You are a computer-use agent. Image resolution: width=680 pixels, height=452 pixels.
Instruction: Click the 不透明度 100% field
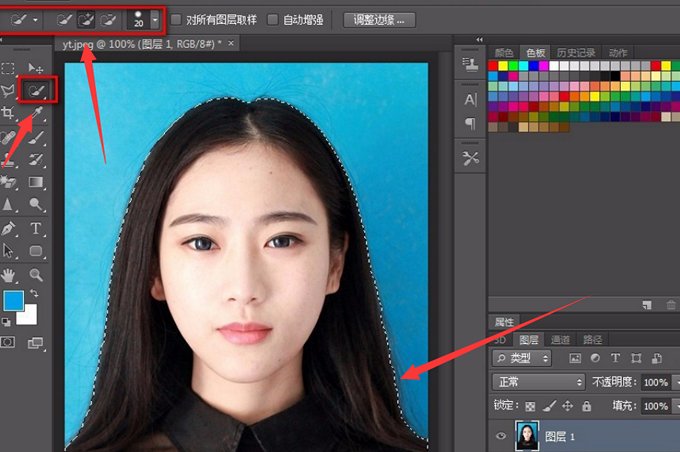pos(657,382)
